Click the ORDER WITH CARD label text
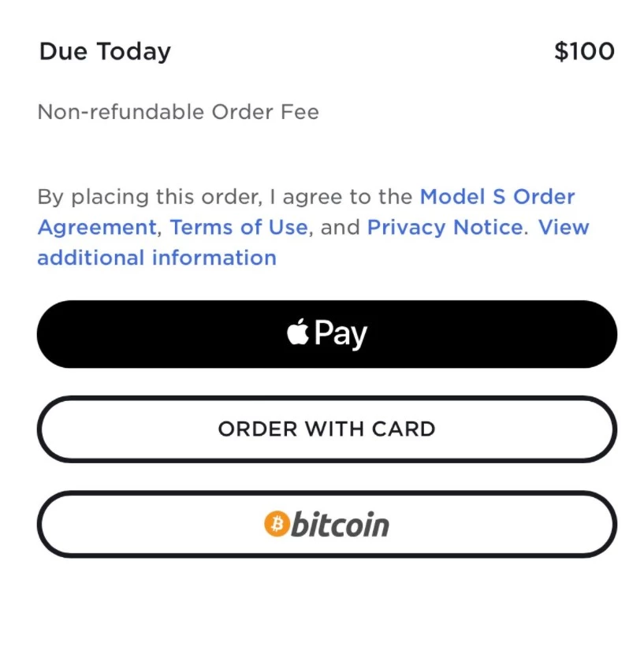644x650 pixels. point(326,429)
